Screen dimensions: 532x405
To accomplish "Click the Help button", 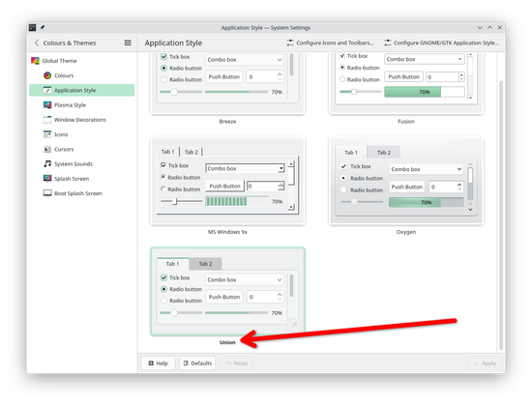I will [158, 363].
